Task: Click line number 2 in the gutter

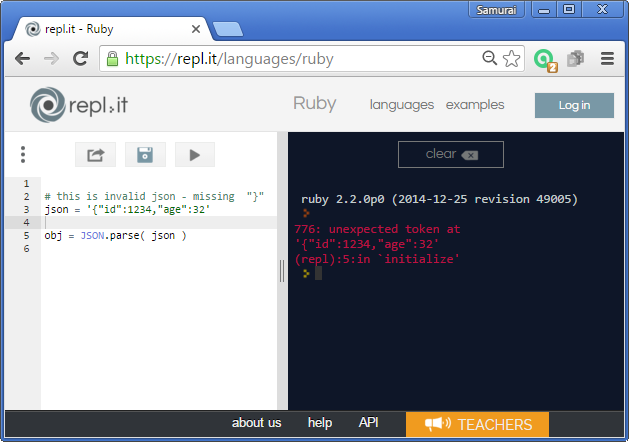Action: (x=26, y=197)
